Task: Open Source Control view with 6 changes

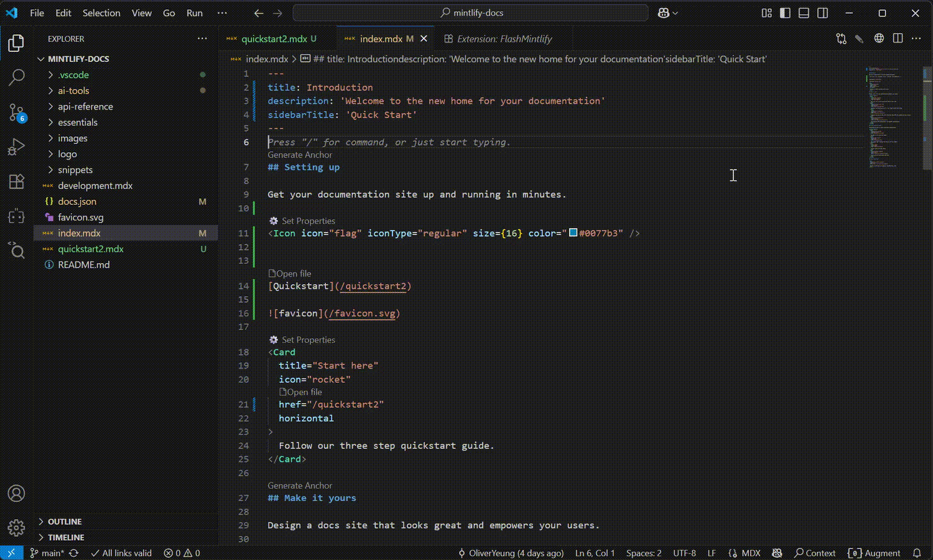Action: pyautogui.click(x=16, y=112)
